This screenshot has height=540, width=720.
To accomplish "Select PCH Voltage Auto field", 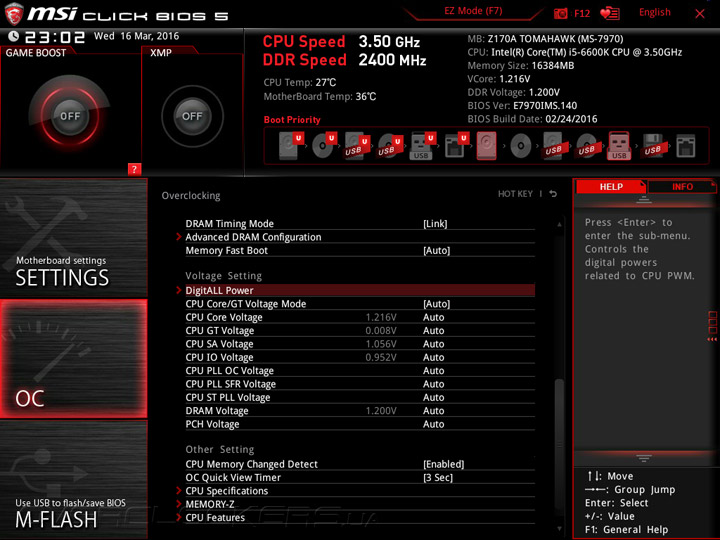I will (433, 424).
